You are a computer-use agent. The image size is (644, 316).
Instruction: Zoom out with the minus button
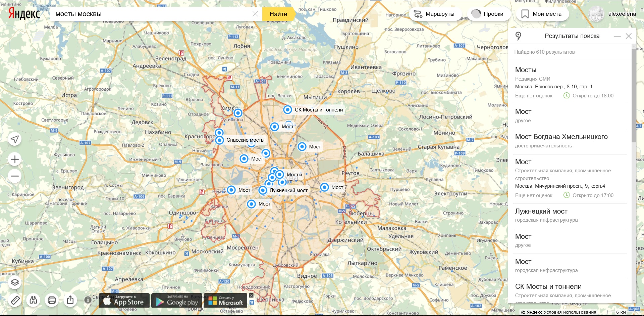pos(15,176)
